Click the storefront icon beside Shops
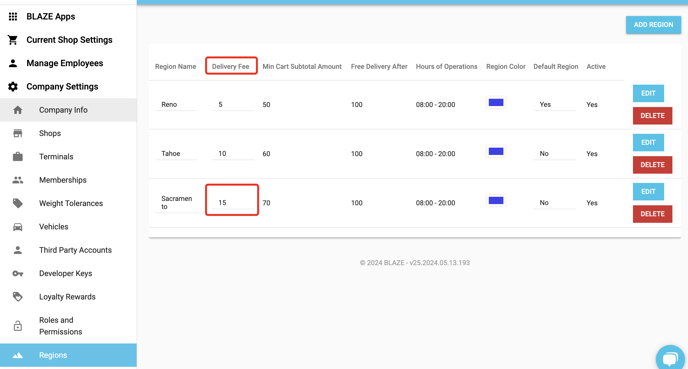688x369 pixels. [x=18, y=133]
